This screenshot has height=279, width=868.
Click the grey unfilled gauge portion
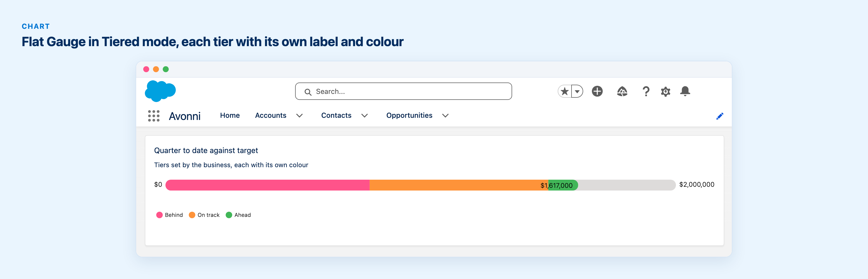[627, 185]
